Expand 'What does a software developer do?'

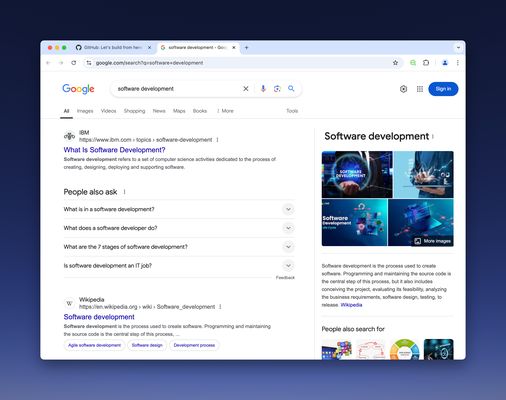(179, 228)
